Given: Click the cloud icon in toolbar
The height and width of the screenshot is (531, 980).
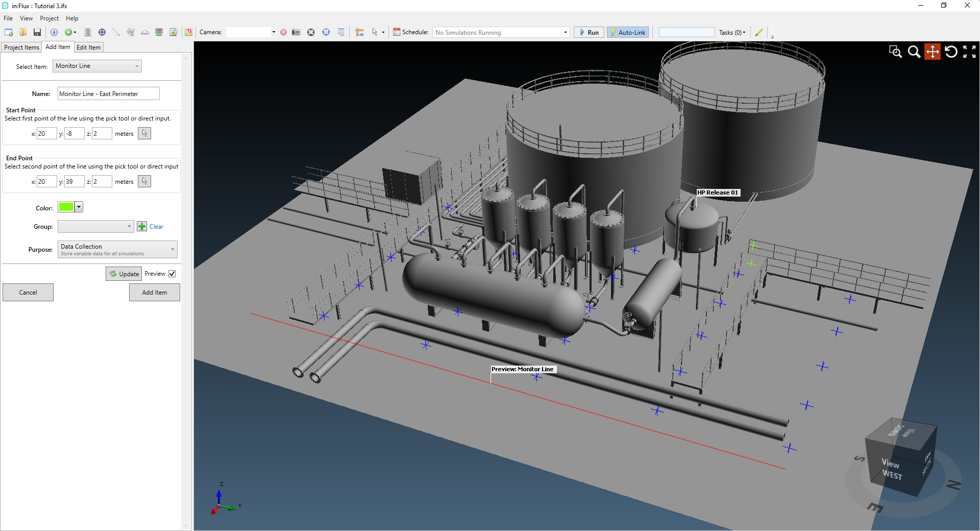Looking at the screenshot, I should 145,32.
